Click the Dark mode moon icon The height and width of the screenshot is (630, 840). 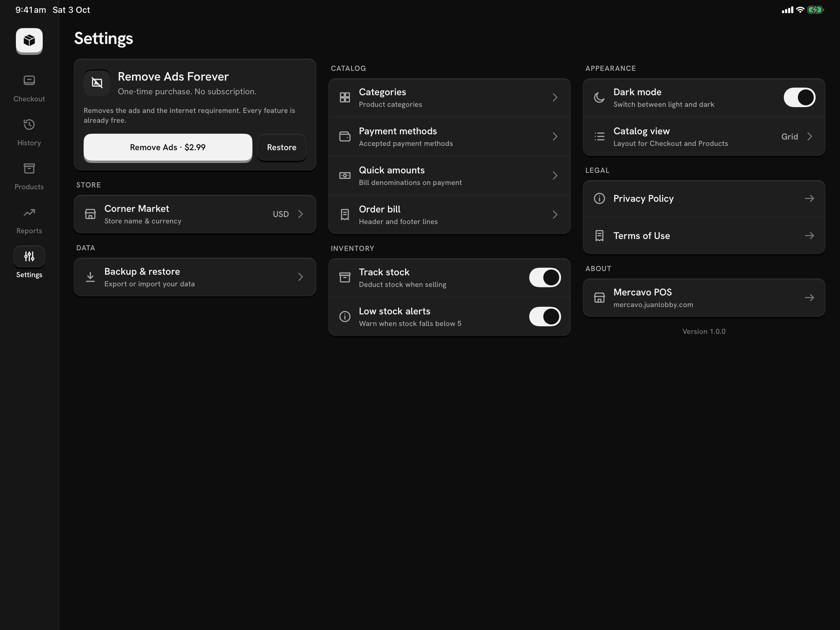599,98
